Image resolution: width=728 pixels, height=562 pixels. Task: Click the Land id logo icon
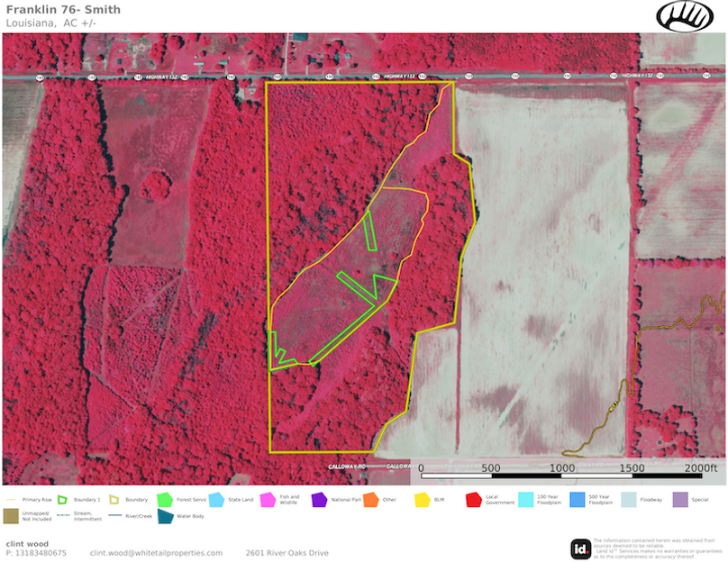coord(581,548)
